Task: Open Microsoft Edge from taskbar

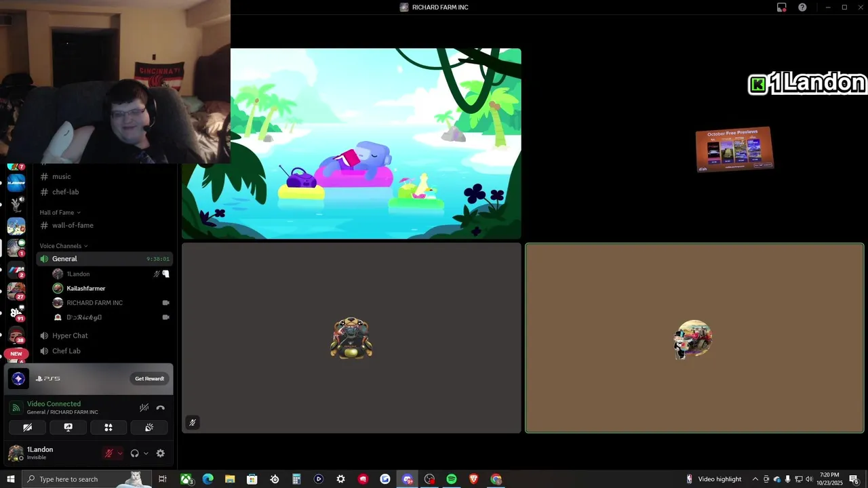Action: coord(208,479)
